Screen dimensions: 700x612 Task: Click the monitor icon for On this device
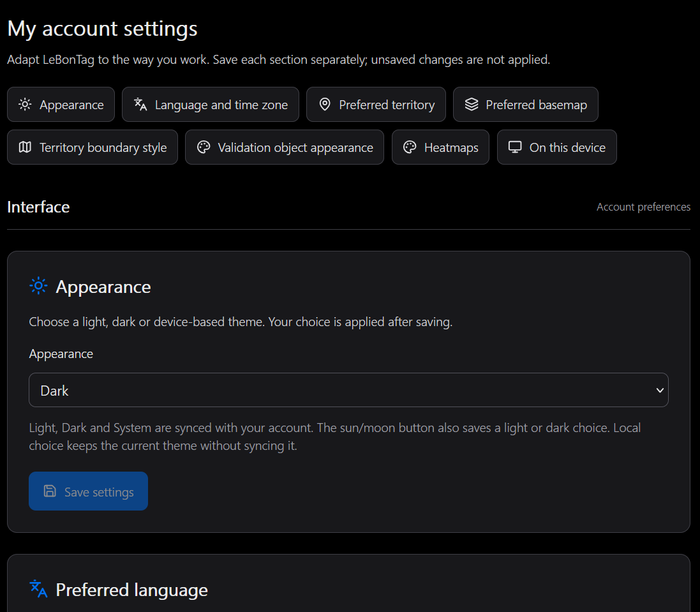(515, 147)
